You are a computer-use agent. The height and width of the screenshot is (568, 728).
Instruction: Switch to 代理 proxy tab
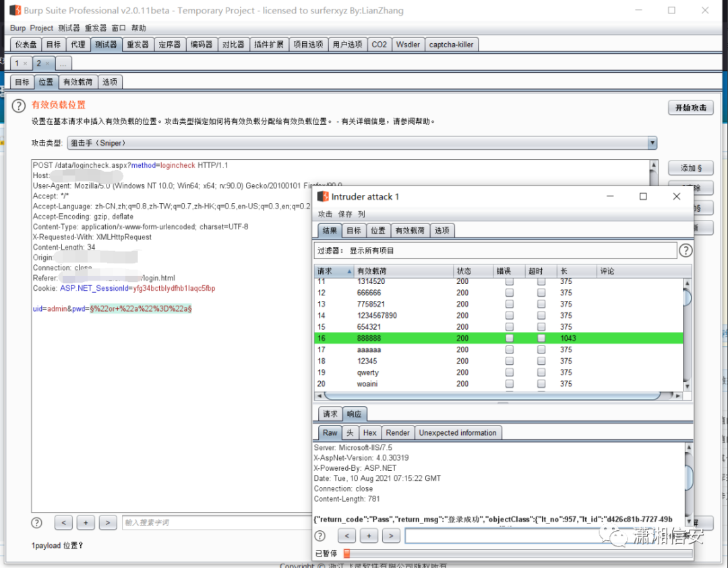[x=78, y=45]
